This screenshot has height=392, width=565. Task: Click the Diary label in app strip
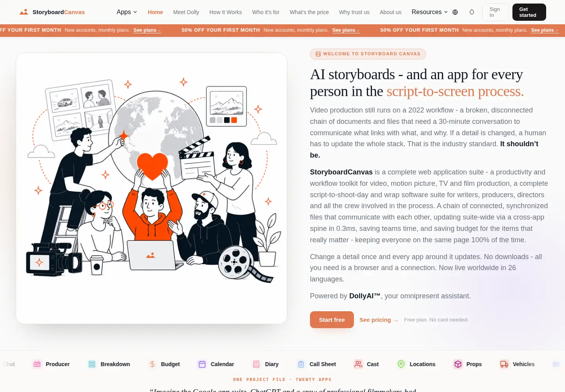272,364
